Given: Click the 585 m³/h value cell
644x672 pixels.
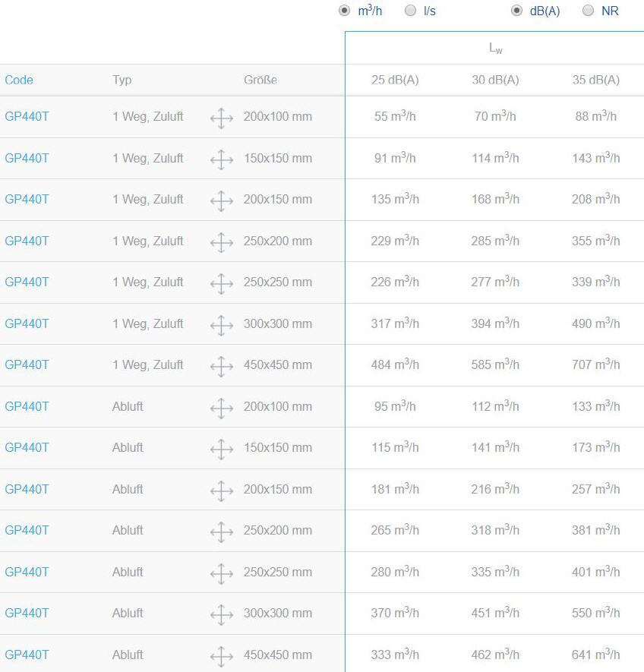Looking at the screenshot, I should [495, 364].
